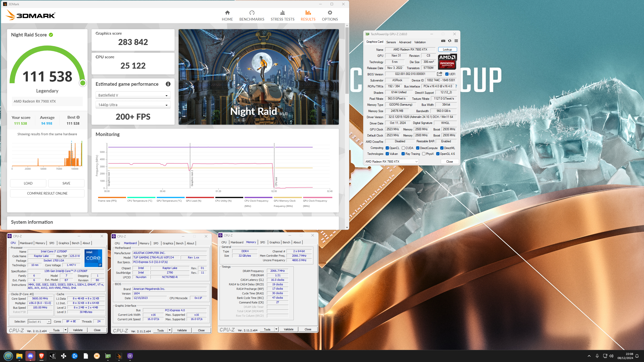
Task: Open File Explorer from the taskbar
Action: (x=19, y=356)
